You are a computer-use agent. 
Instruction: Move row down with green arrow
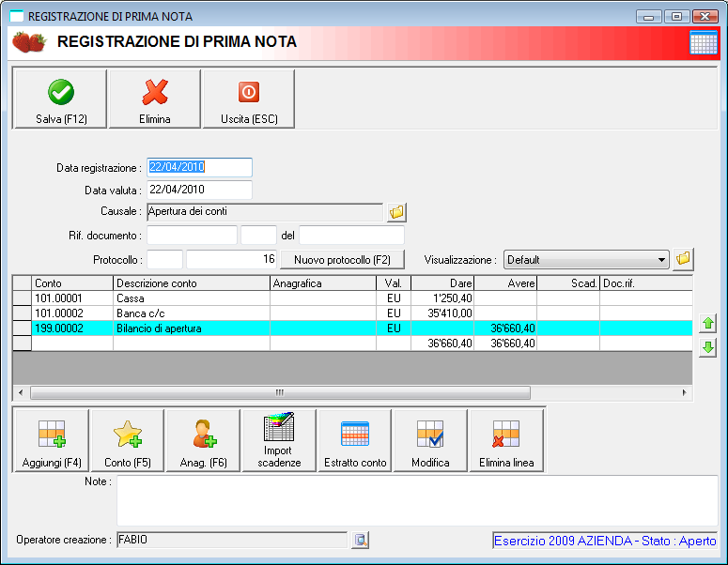(x=707, y=347)
